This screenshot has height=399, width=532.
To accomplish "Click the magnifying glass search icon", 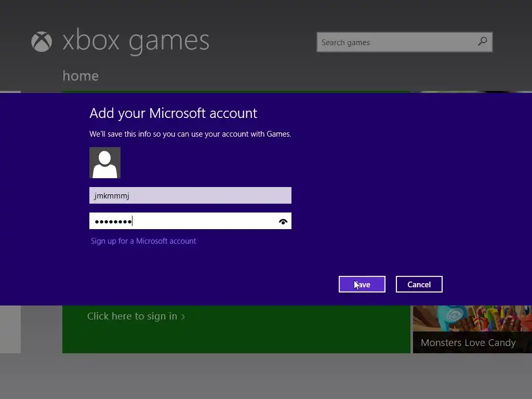I will (x=482, y=42).
